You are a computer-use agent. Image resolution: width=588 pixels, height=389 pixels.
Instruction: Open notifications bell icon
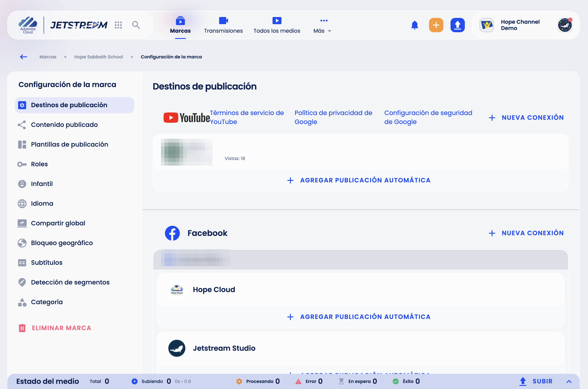415,25
